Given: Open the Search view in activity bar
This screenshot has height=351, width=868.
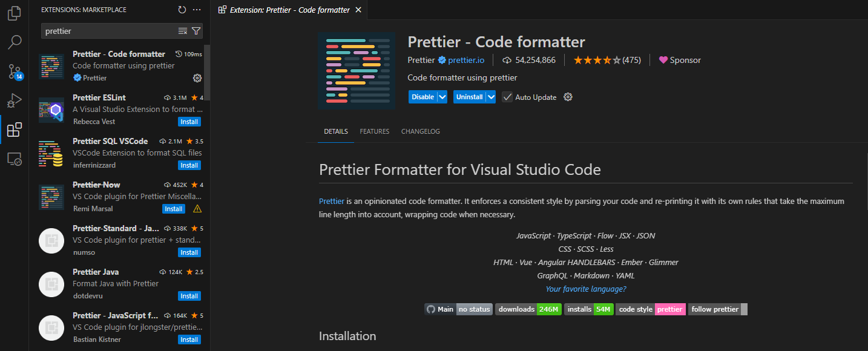Looking at the screenshot, I should click(x=15, y=42).
